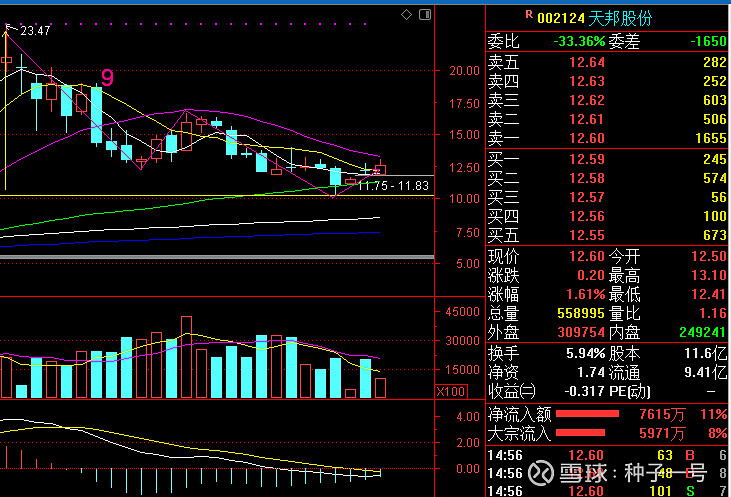Select the 买一 price 12.59

586,159
